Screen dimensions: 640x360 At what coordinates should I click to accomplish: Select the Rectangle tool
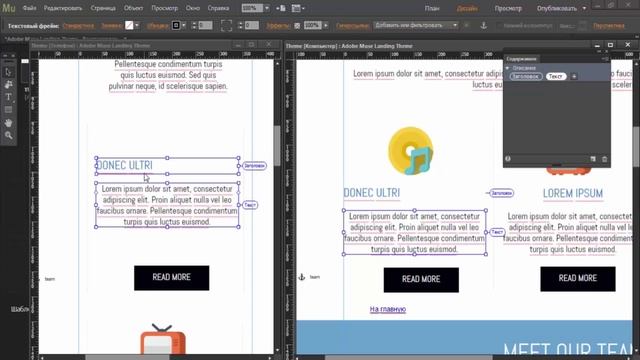coord(8,110)
